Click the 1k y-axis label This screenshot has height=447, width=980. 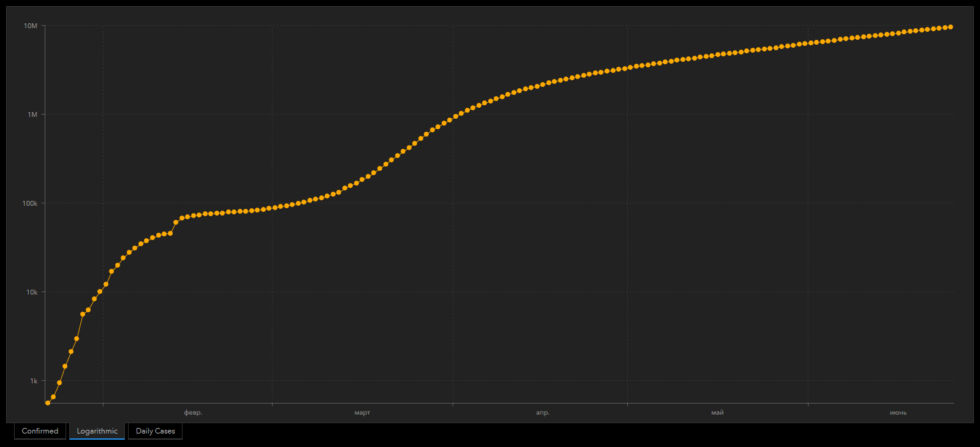(34, 381)
